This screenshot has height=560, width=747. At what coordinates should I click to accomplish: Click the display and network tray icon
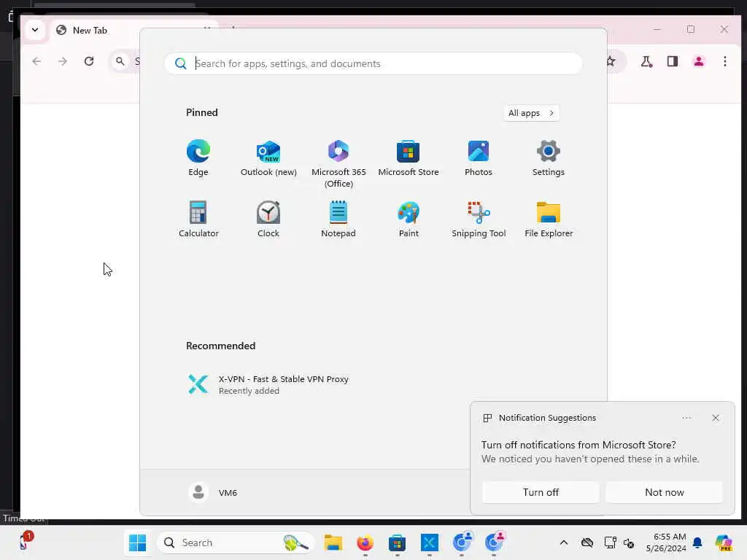coord(610,542)
